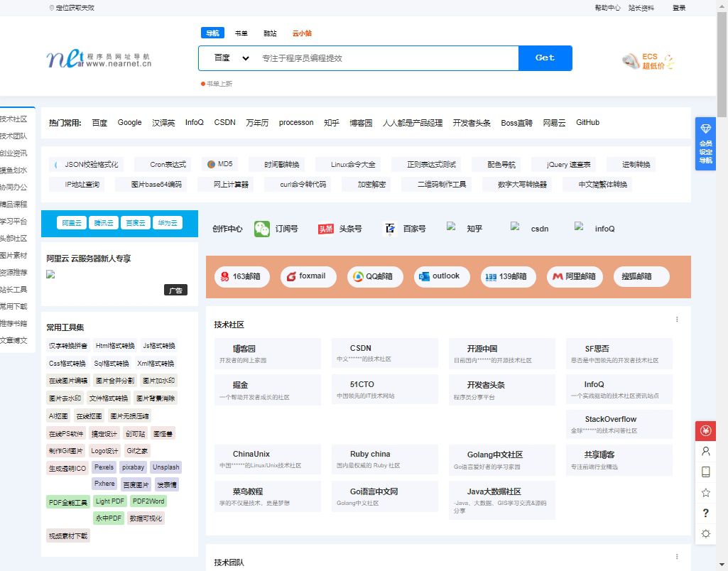Click the 阿里云 cloud button
This screenshot has height=571, width=728.
pyautogui.click(x=72, y=223)
